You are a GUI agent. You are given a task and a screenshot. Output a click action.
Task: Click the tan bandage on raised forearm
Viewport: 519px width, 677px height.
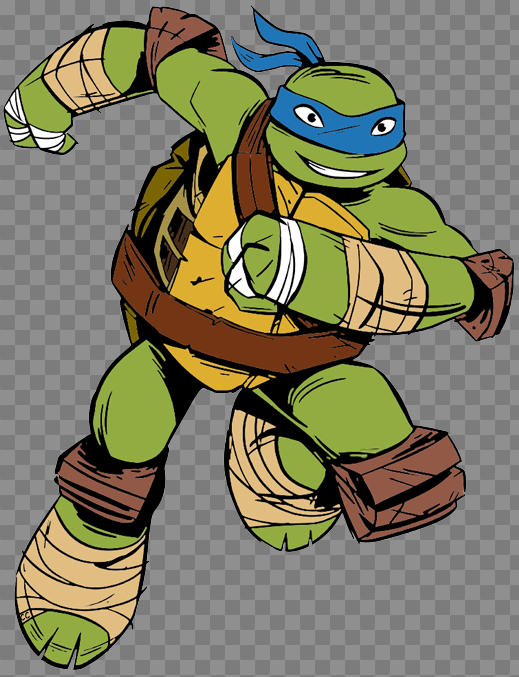(x=80, y=71)
